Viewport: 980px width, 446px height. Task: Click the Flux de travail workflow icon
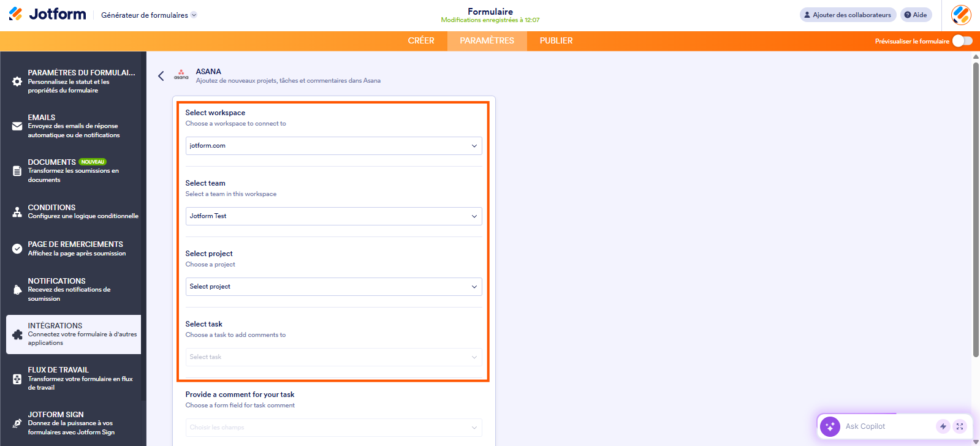click(x=17, y=379)
